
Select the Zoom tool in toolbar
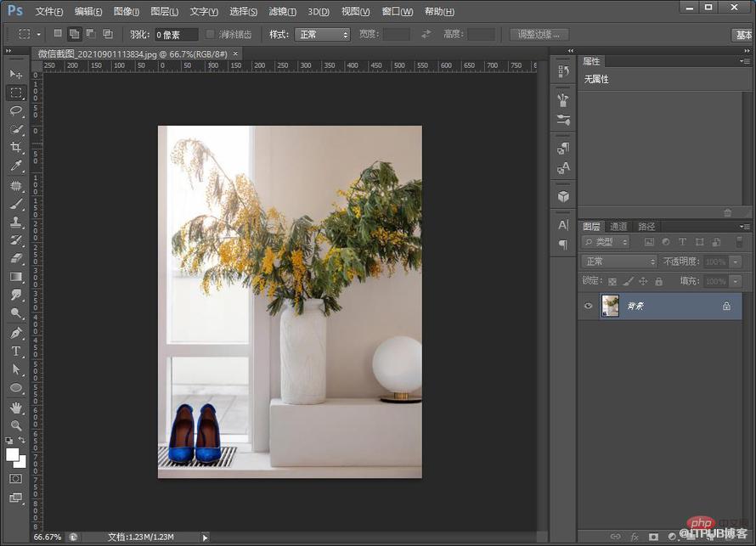point(16,425)
